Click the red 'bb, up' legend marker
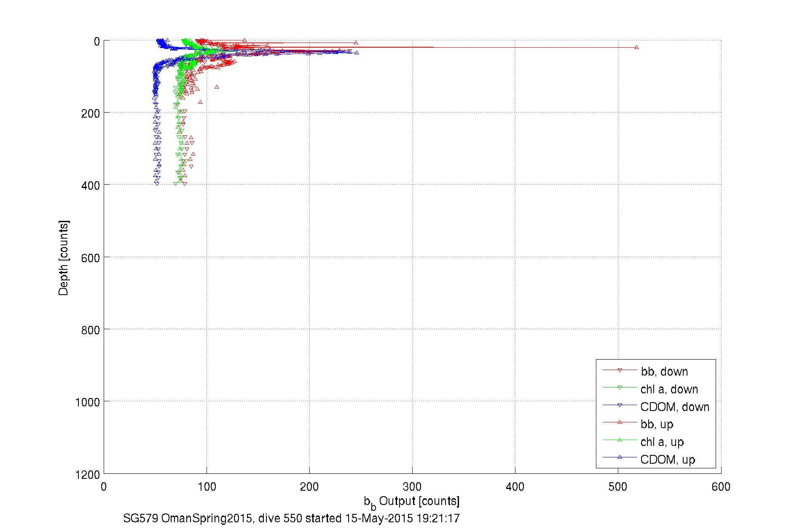This screenshot has height=532, width=797. pyautogui.click(x=620, y=422)
